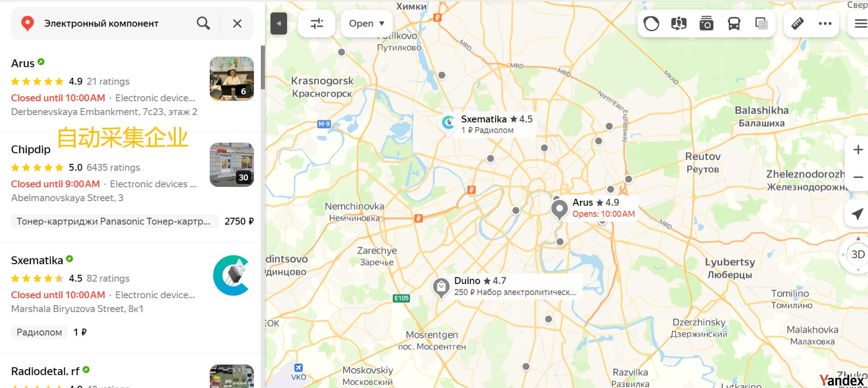
Task: Open the Chipdip result listing
Action: (31, 150)
